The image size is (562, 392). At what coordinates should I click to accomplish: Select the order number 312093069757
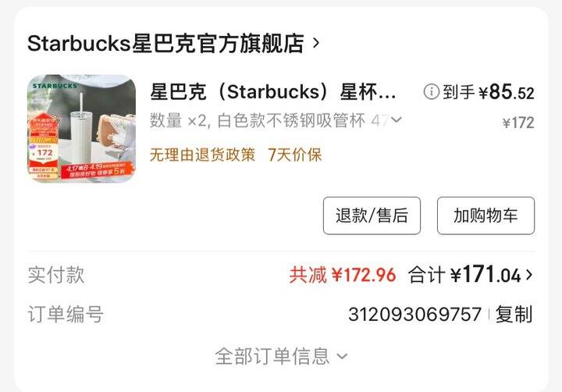point(414,315)
